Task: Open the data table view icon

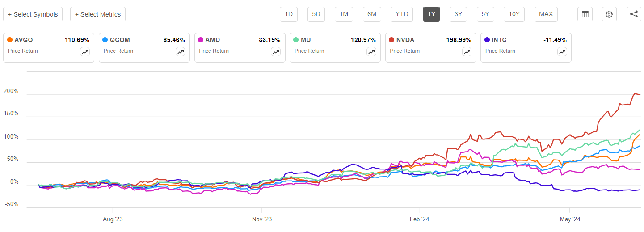Action: click(x=585, y=14)
